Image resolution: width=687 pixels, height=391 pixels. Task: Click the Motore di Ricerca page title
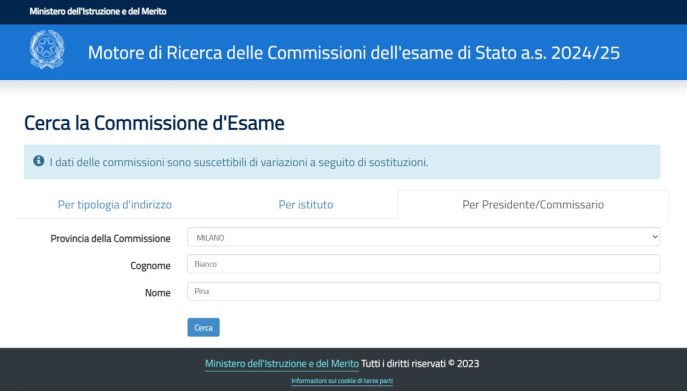click(x=354, y=53)
